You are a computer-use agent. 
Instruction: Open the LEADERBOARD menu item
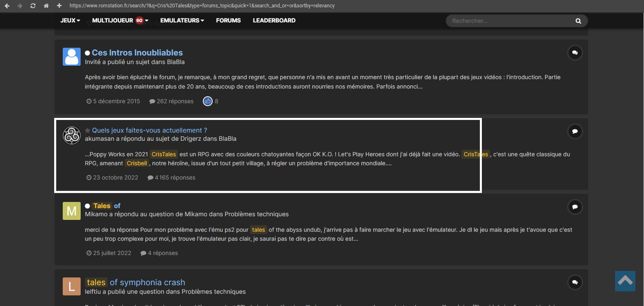[x=274, y=20]
